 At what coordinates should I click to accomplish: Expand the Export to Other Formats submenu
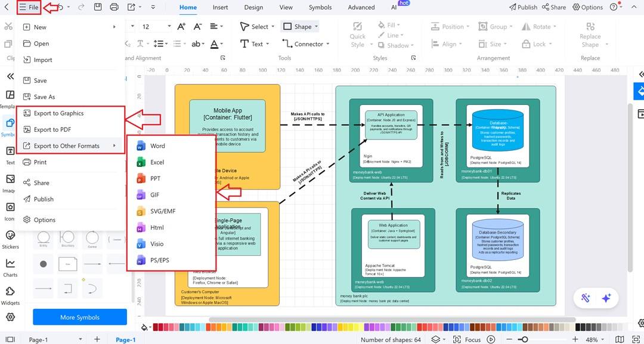67,145
